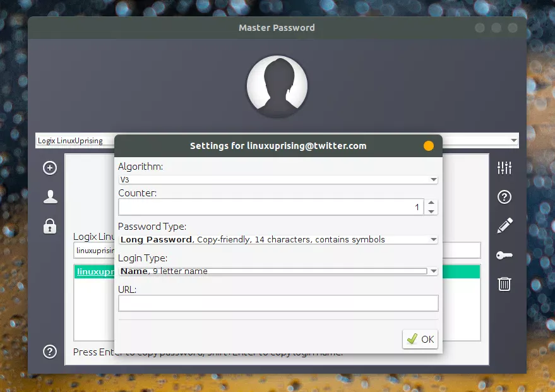Click the user avatar picture
The width and height of the screenshot is (555, 392).
[x=277, y=86]
